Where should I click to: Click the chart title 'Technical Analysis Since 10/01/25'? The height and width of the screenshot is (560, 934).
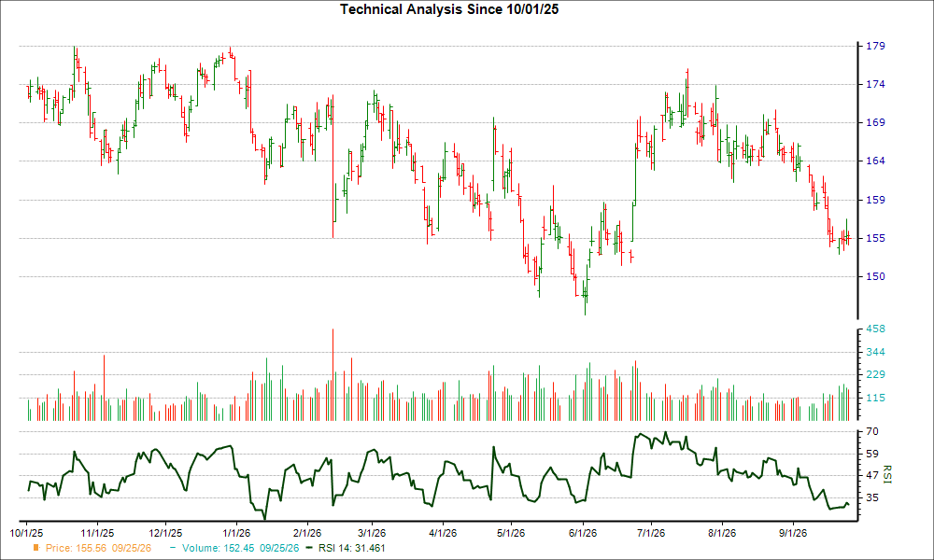point(449,9)
